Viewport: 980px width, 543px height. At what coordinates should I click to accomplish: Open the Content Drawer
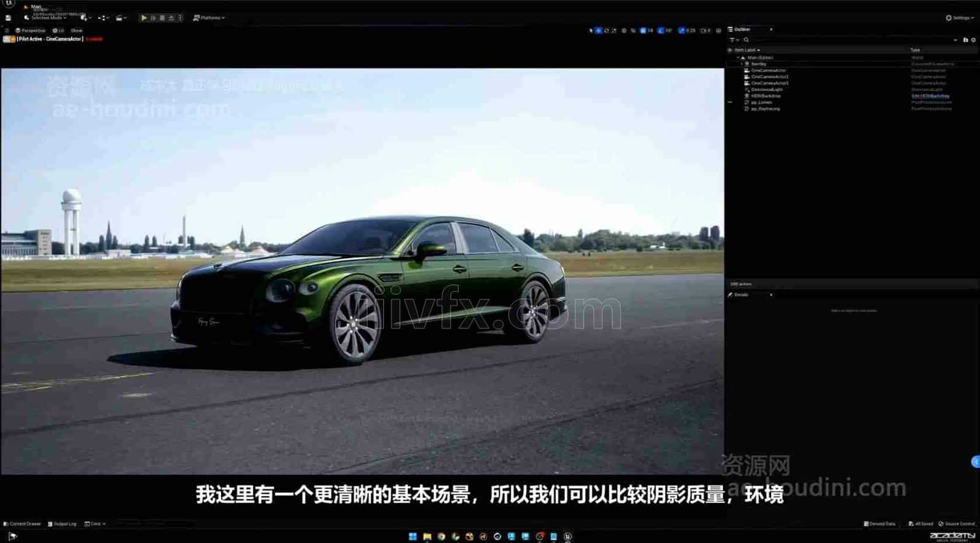point(22,524)
